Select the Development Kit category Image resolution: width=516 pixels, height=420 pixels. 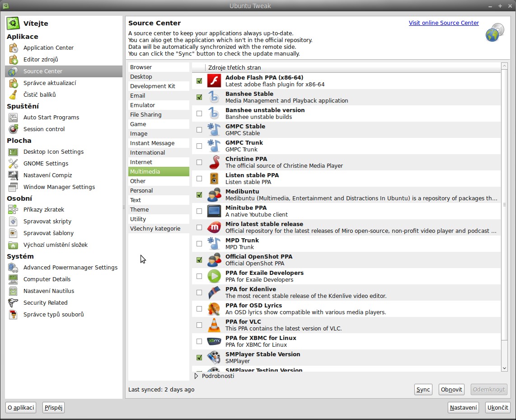159,86
